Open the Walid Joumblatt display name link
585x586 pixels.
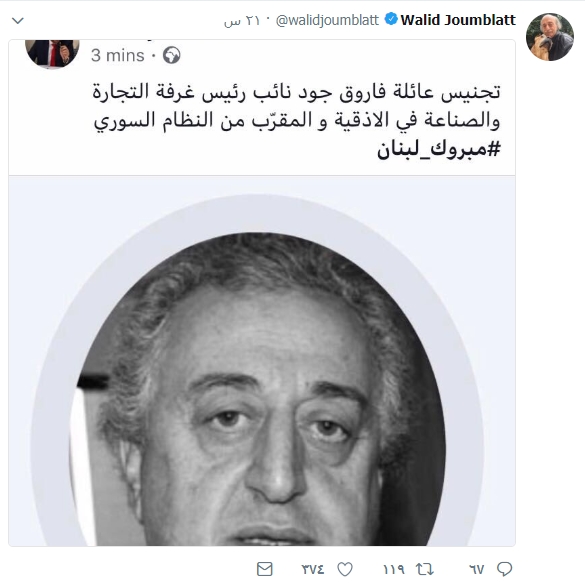pos(458,20)
